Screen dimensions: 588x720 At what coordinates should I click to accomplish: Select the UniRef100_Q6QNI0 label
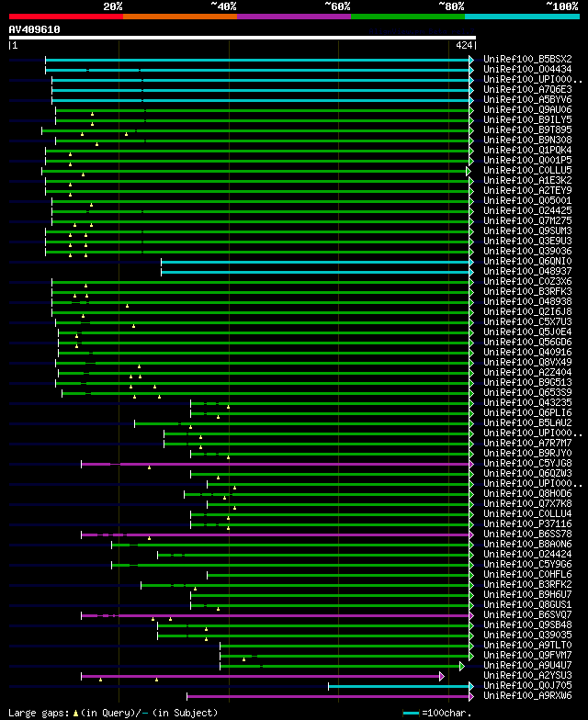pos(527,261)
